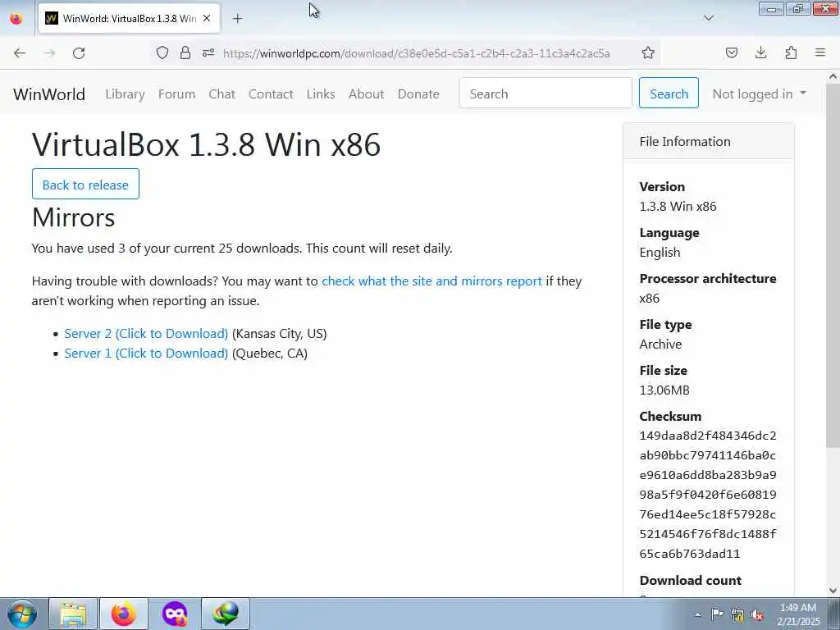
Task: Open the Contact nav item
Action: point(271,94)
